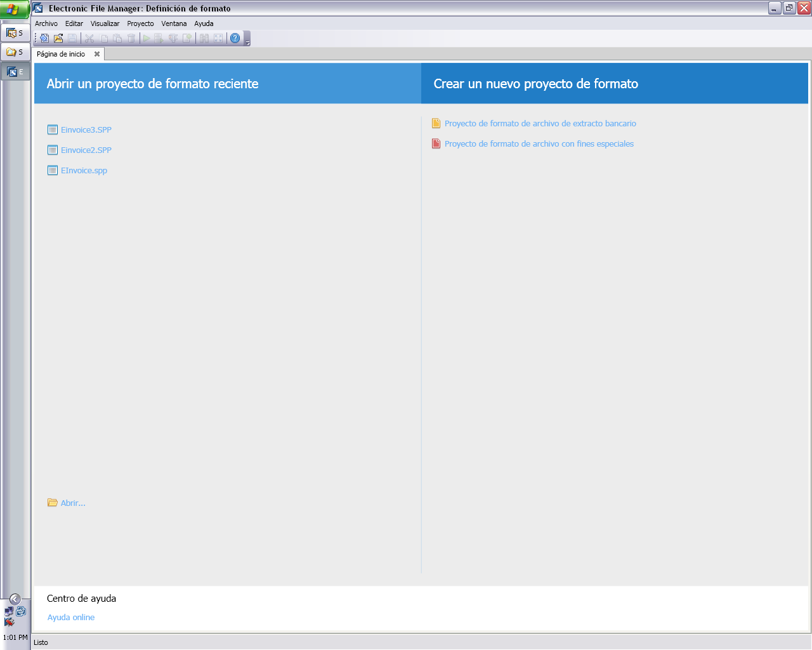This screenshot has width=812, height=650.
Task: Open the Proyecto menu
Action: pos(140,23)
